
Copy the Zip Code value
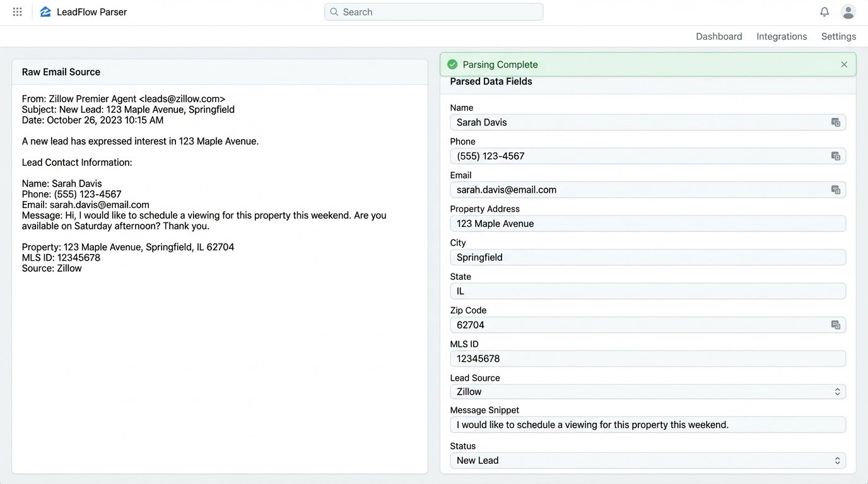point(835,325)
